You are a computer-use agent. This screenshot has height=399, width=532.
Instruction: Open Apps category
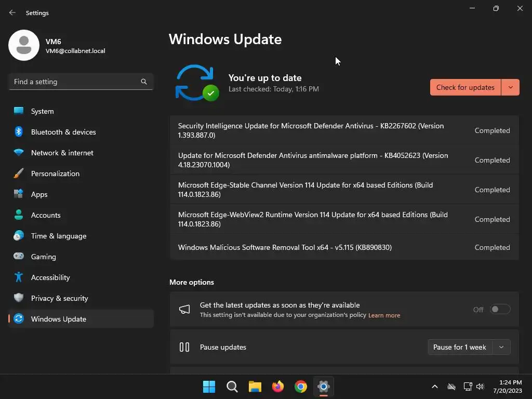coord(81,194)
